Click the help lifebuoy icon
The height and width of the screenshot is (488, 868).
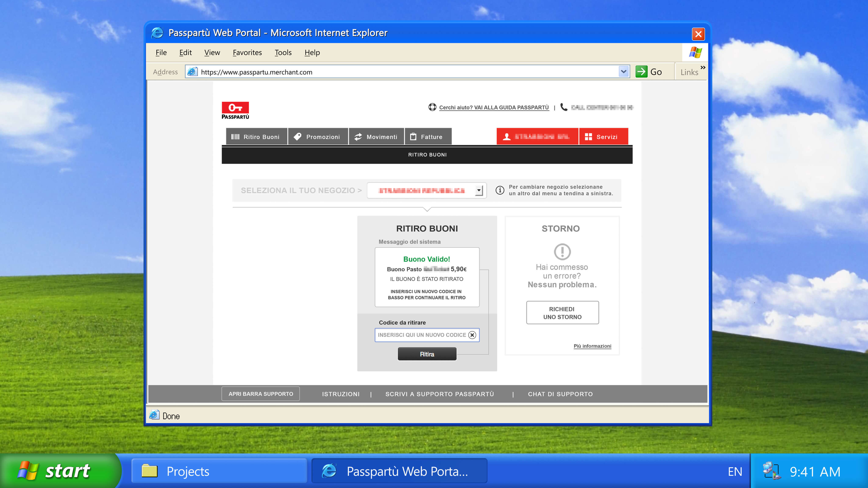point(432,107)
